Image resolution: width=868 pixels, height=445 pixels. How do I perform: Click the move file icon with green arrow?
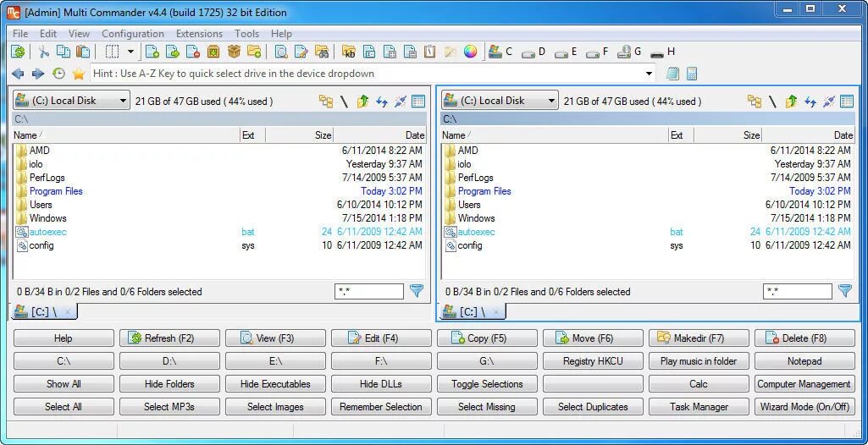pos(173,52)
